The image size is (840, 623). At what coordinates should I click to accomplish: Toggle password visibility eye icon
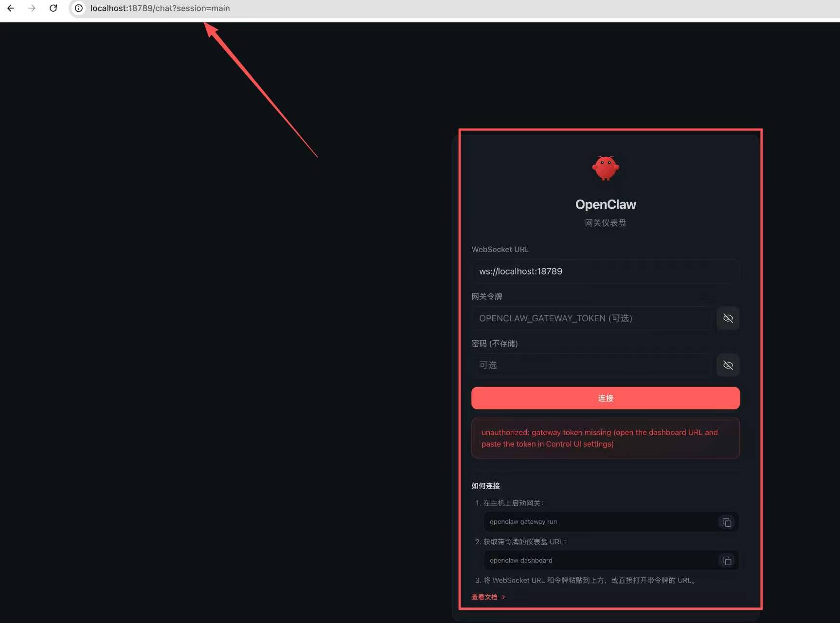point(728,365)
